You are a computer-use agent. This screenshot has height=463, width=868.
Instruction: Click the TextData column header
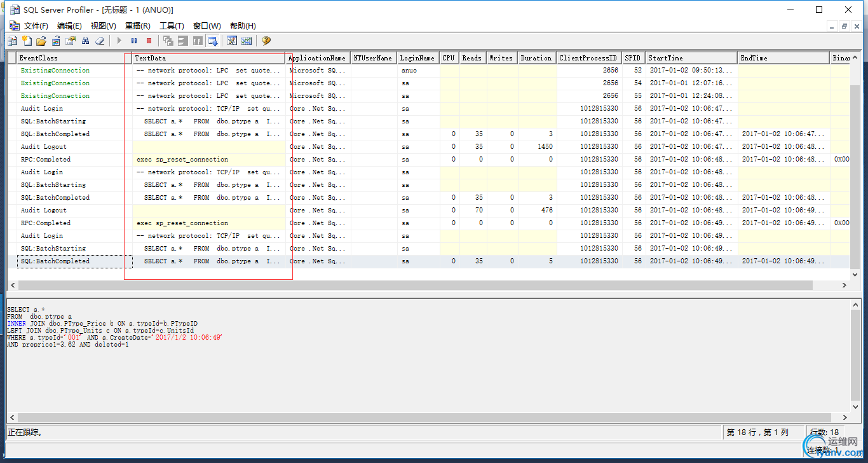click(209, 58)
